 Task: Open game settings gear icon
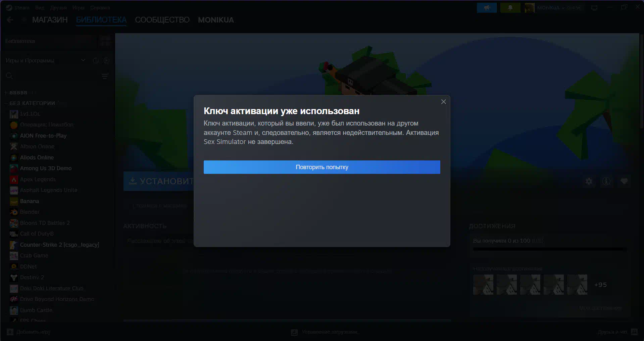click(x=589, y=181)
